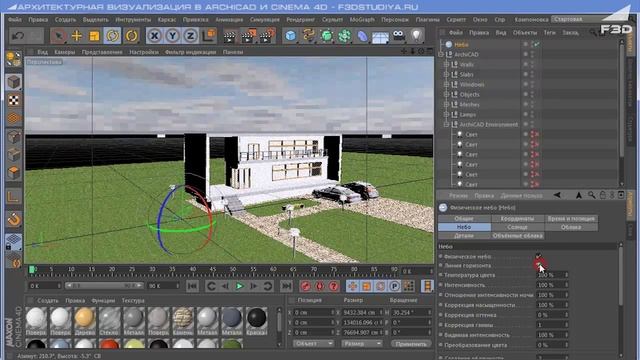
Task: Switch to the Координаты tab
Action: pos(517,218)
